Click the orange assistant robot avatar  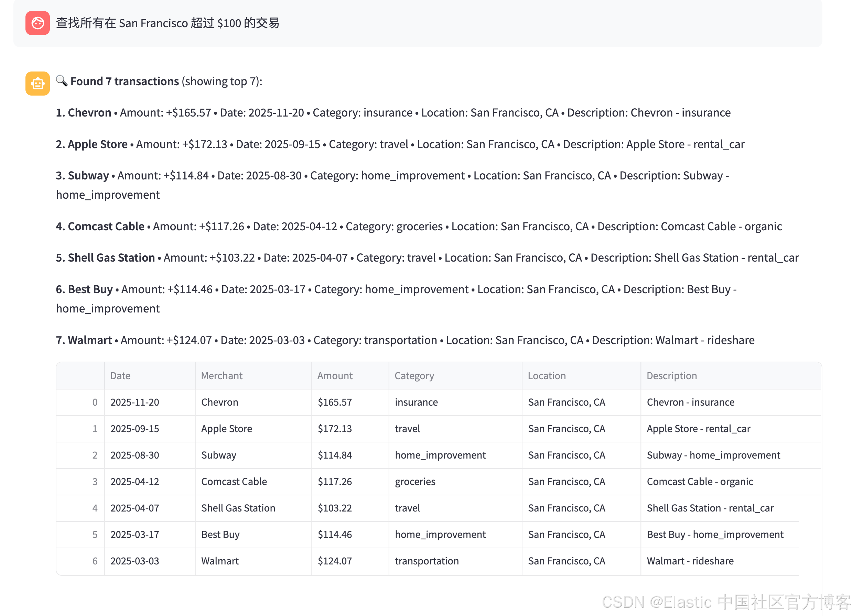click(x=37, y=84)
